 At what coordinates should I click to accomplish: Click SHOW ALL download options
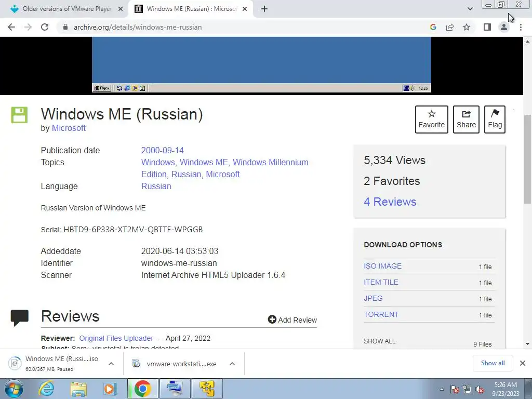(x=380, y=341)
